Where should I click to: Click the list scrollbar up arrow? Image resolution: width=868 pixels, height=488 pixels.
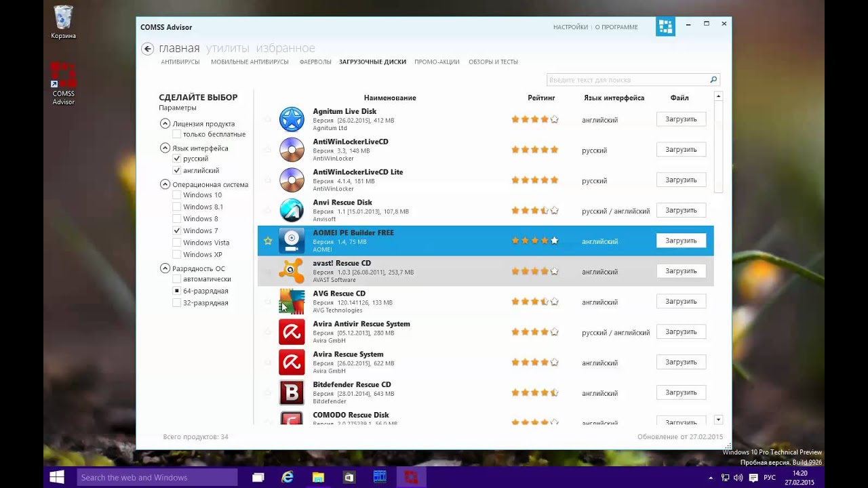coord(718,97)
